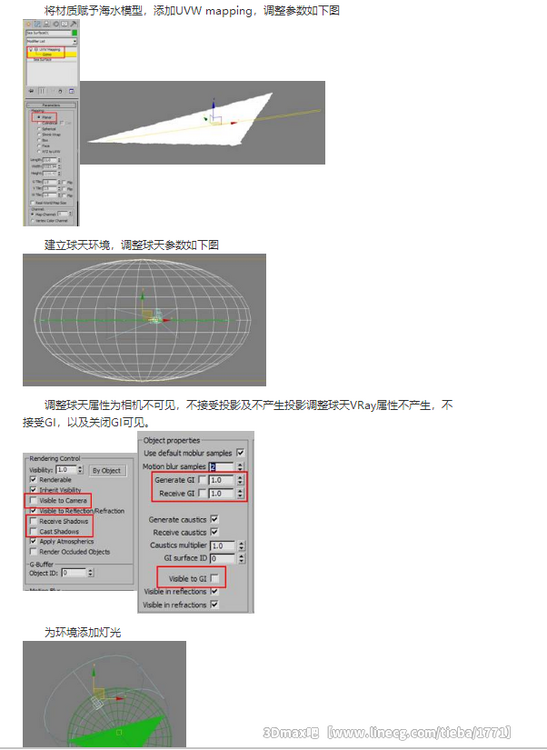
Task: Select the Vertex Color Channel radio button
Action: pyautogui.click(x=33, y=221)
